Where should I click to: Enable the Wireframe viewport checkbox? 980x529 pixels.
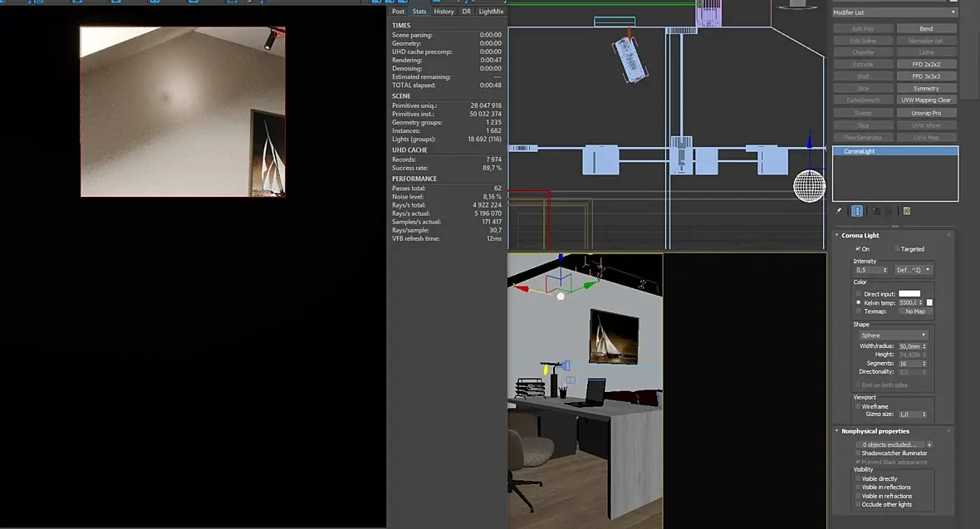pos(858,406)
